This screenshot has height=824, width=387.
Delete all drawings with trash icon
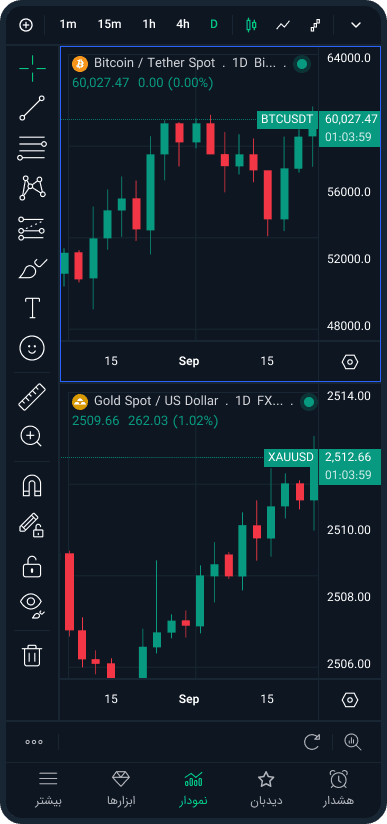[x=32, y=655]
